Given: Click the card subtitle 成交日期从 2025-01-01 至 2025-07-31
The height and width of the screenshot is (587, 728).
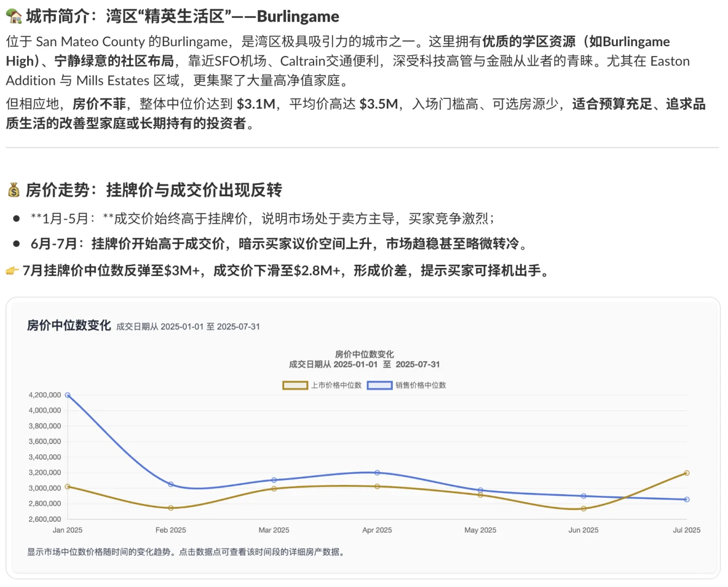Looking at the screenshot, I should click(188, 327).
